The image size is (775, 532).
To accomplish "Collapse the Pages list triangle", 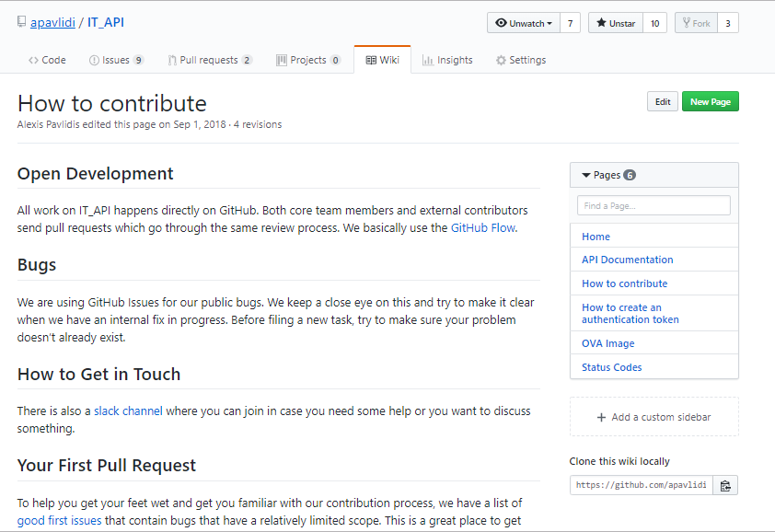I will point(586,175).
